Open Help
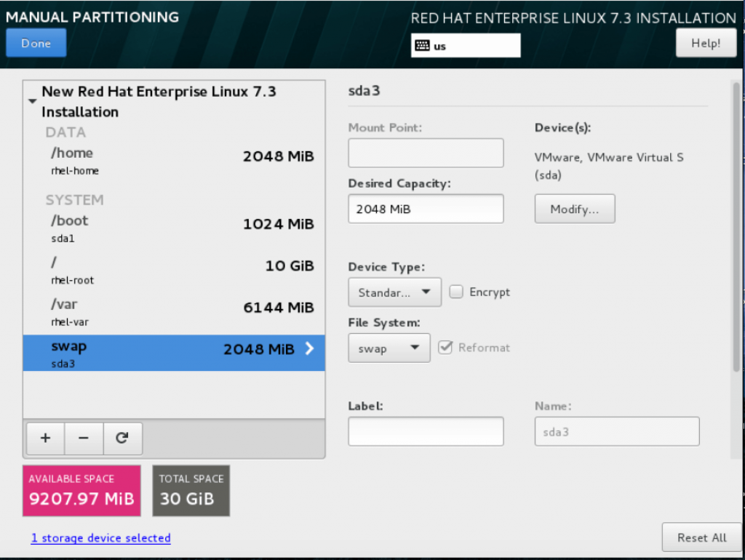Viewport: 745px width, 560px height. point(706,43)
